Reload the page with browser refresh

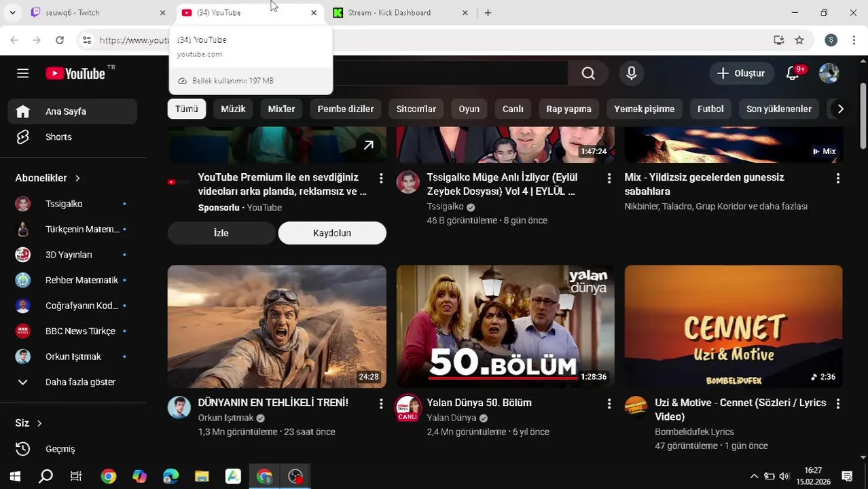(60, 40)
